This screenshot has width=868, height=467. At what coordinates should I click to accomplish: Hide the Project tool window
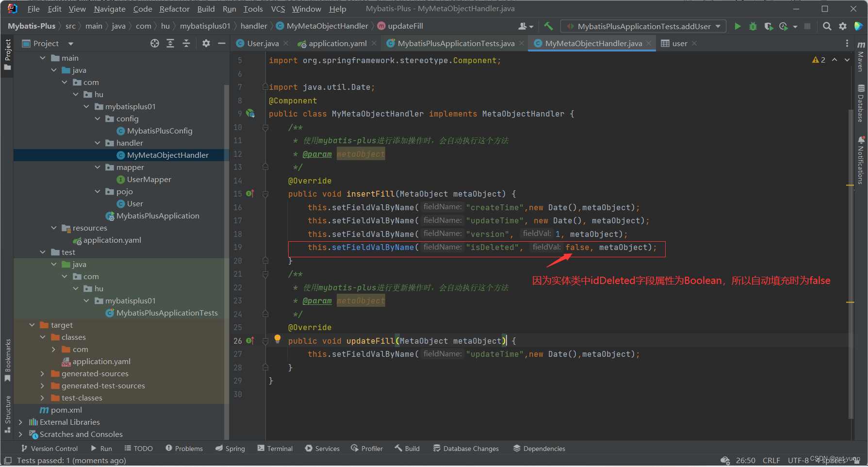click(222, 43)
